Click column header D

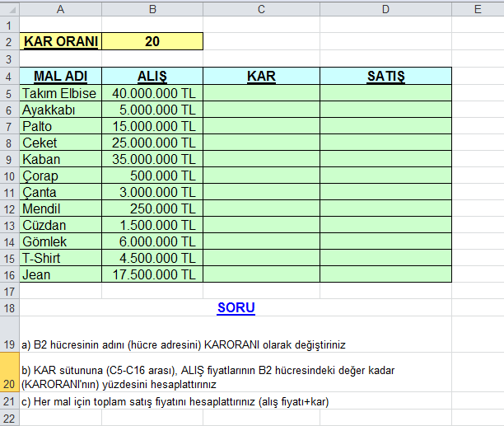386,9
